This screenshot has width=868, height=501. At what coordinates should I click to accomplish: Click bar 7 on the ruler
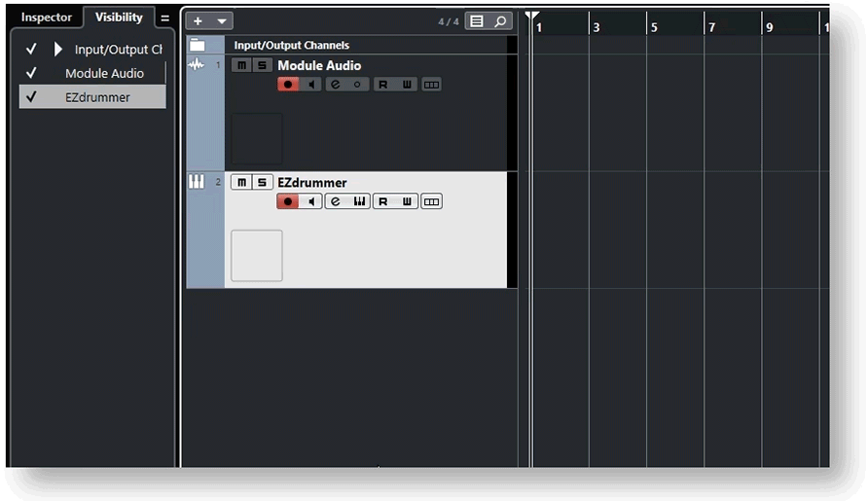click(712, 27)
